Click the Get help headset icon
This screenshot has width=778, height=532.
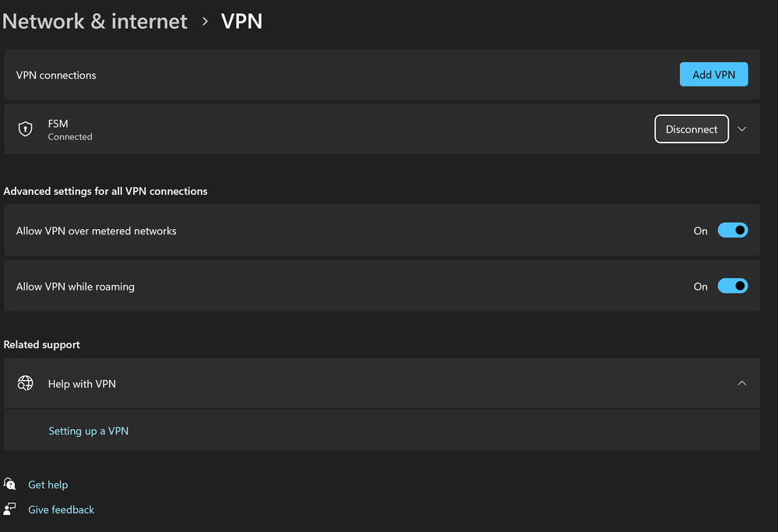tap(10, 484)
